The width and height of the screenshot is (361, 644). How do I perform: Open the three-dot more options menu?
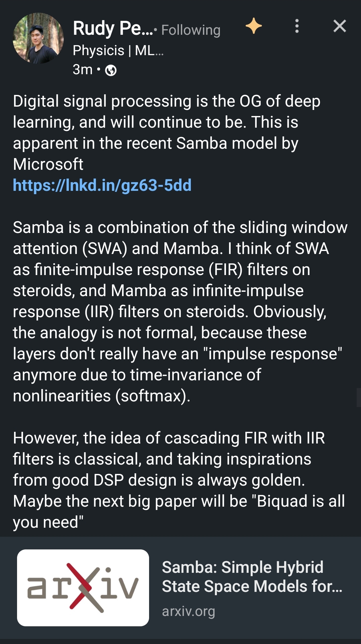click(x=297, y=26)
